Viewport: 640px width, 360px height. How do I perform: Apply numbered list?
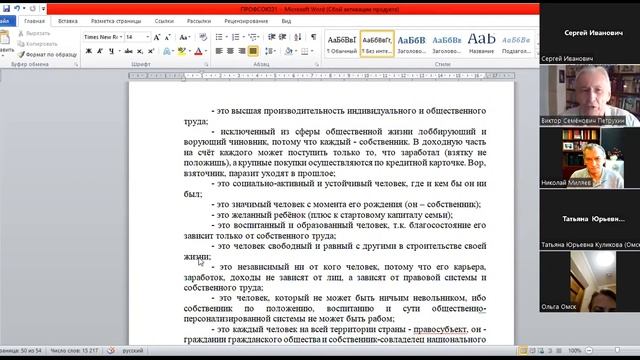[x=236, y=38]
